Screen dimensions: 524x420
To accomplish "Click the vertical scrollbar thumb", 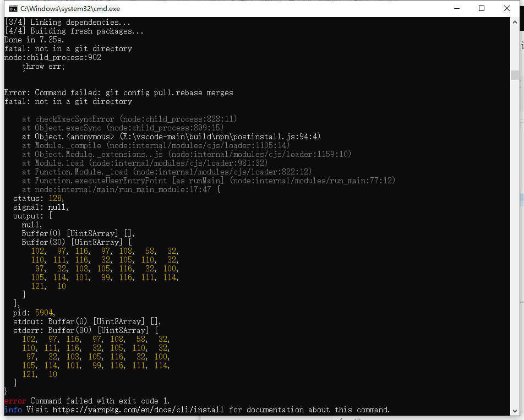I will coord(514,75).
